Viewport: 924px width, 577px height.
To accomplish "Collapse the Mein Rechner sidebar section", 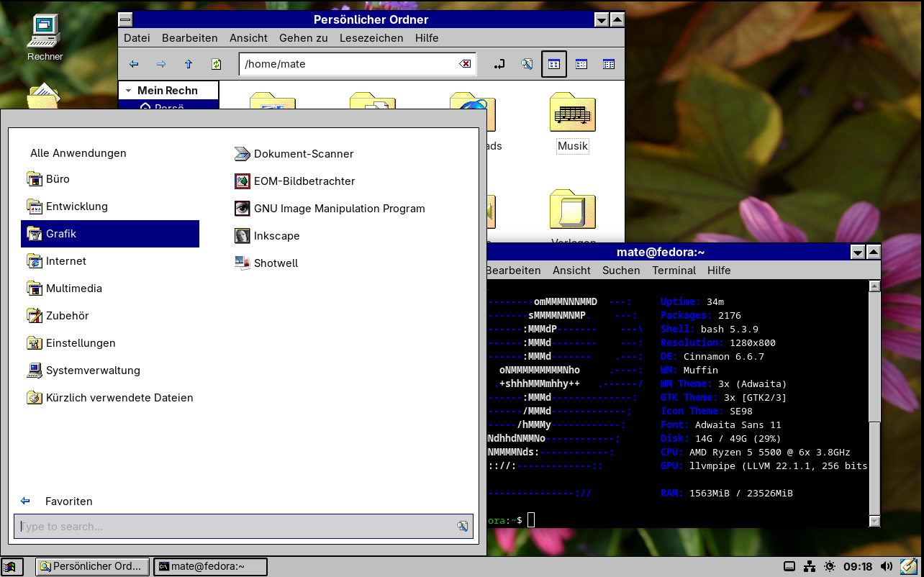I will click(128, 91).
